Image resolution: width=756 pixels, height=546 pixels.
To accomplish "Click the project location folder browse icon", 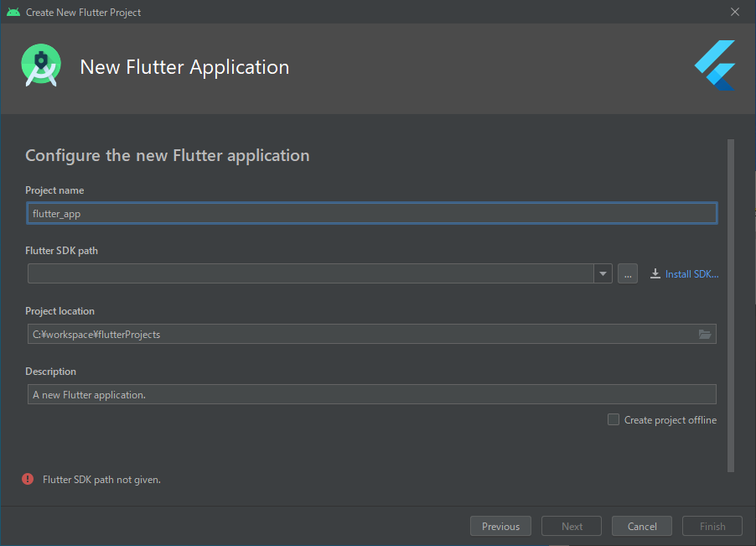I will (x=704, y=335).
